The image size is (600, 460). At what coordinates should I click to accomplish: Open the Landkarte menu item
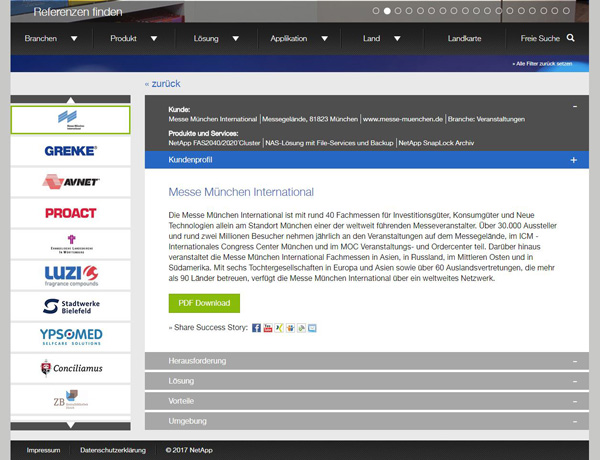click(465, 38)
